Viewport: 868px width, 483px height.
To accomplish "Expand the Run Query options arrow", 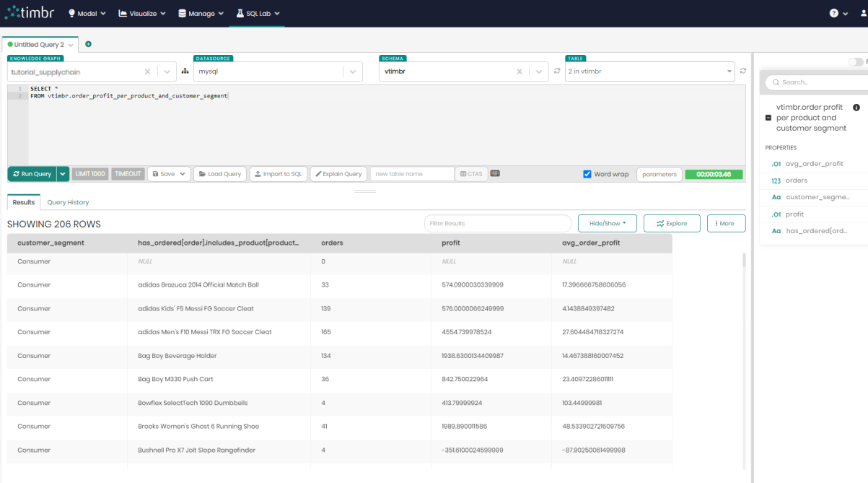I will tap(63, 174).
